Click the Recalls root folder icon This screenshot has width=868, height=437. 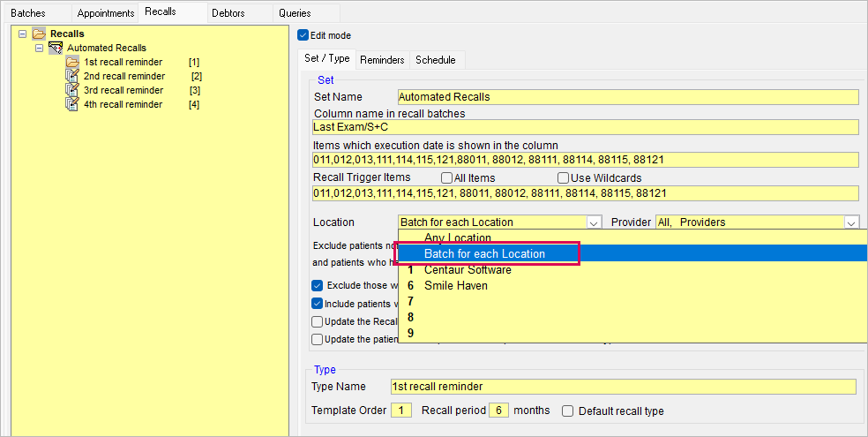(x=39, y=34)
